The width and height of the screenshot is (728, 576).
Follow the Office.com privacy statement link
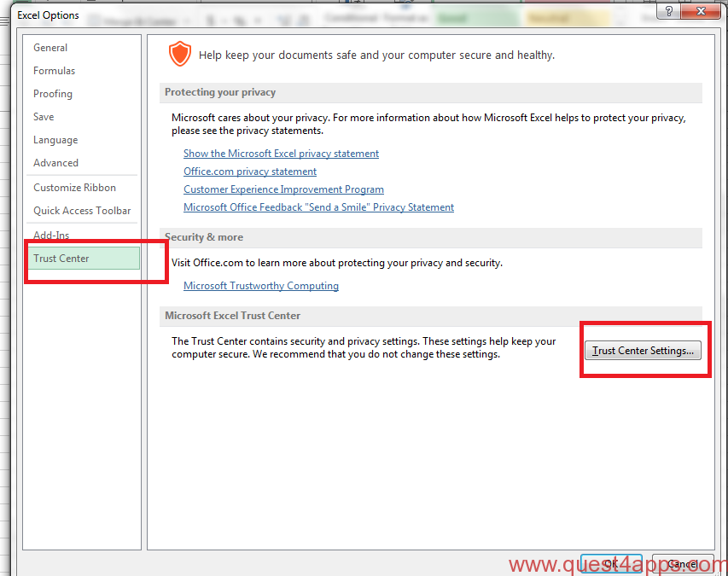(x=250, y=172)
